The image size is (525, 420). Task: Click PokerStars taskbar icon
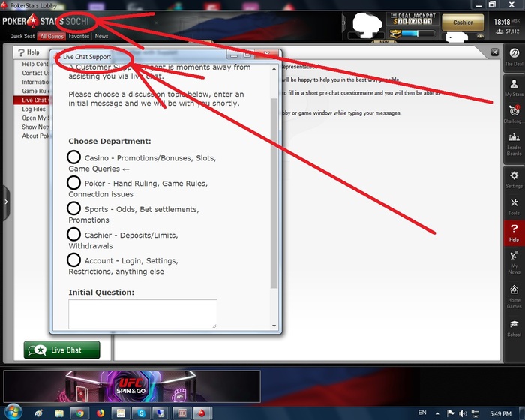point(202,413)
